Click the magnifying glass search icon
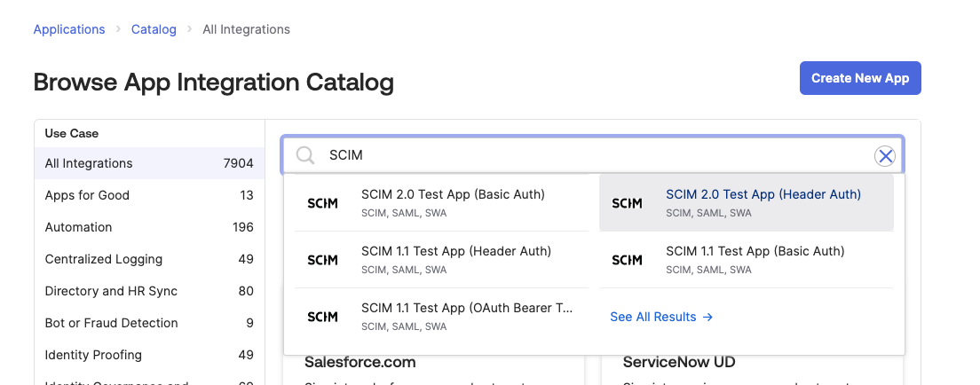The height and width of the screenshot is (385, 980). (305, 156)
